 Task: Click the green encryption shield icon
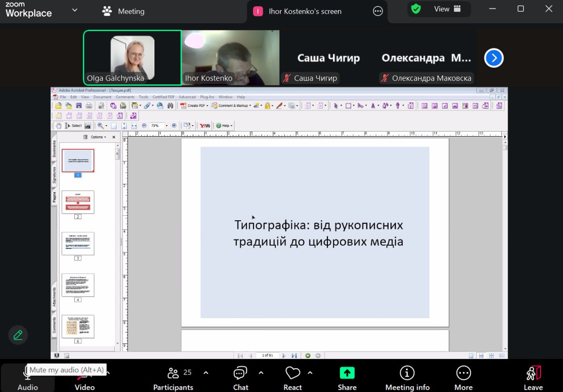tap(416, 9)
